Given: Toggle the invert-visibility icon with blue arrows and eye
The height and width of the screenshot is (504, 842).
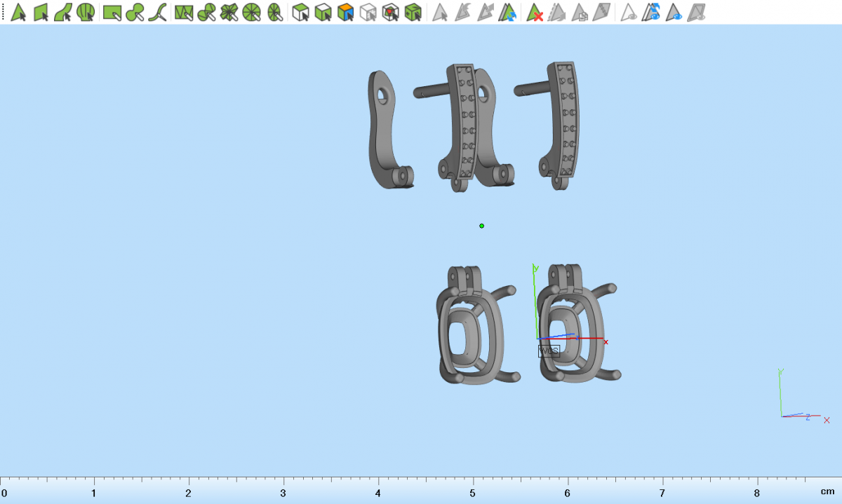Looking at the screenshot, I should coord(653,12).
